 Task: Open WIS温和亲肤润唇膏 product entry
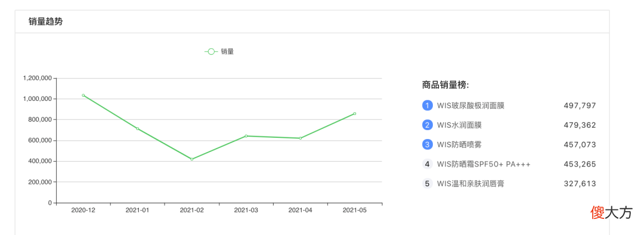(x=470, y=184)
